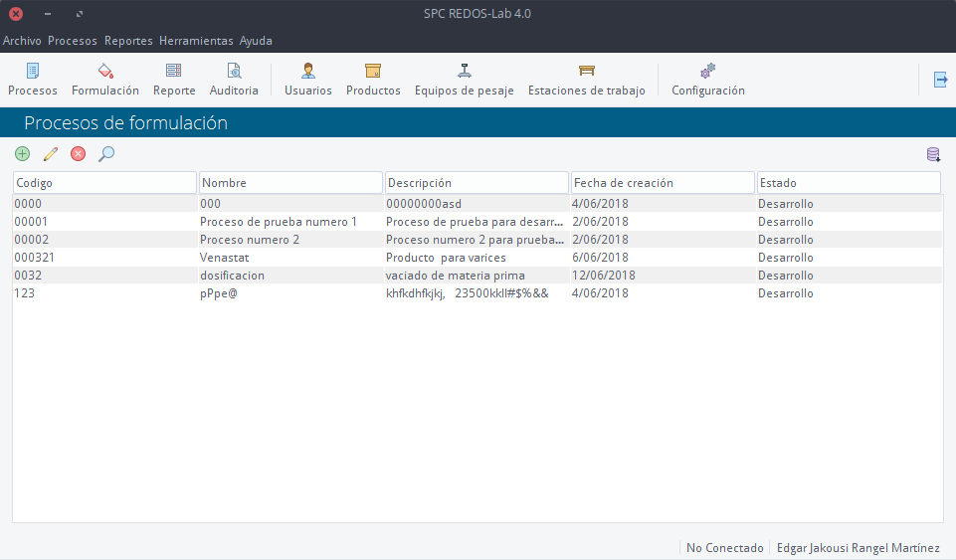
Task: Select the row with code 123
Action: [x=478, y=293]
